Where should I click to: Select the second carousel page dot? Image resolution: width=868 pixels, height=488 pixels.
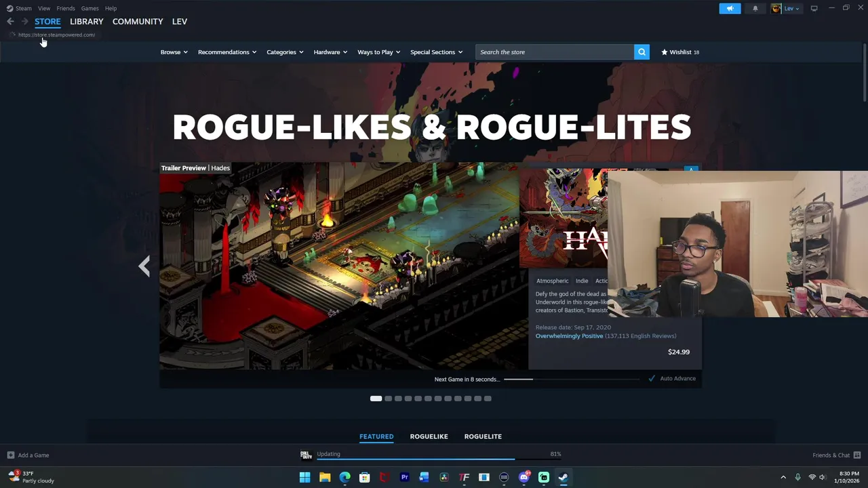tap(388, 399)
